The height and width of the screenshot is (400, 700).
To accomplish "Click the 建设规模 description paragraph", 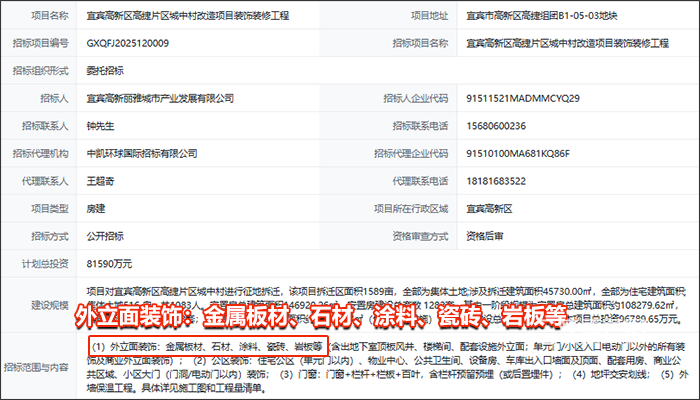I will tap(386, 305).
